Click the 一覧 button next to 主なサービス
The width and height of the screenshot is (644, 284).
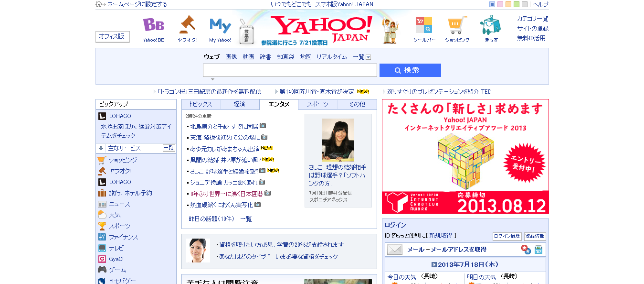point(169,148)
